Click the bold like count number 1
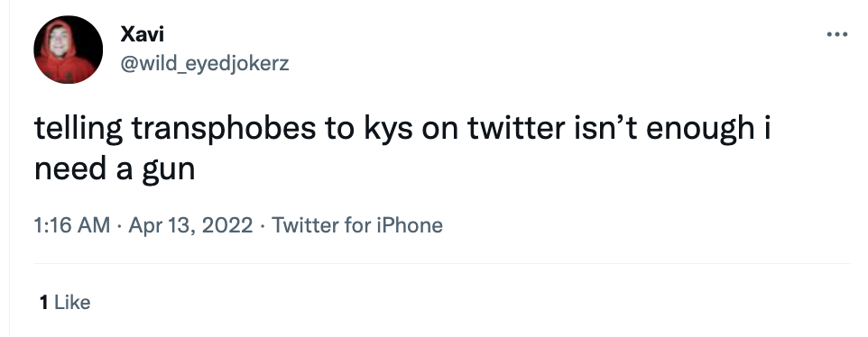The width and height of the screenshot is (868, 337). click(x=43, y=302)
